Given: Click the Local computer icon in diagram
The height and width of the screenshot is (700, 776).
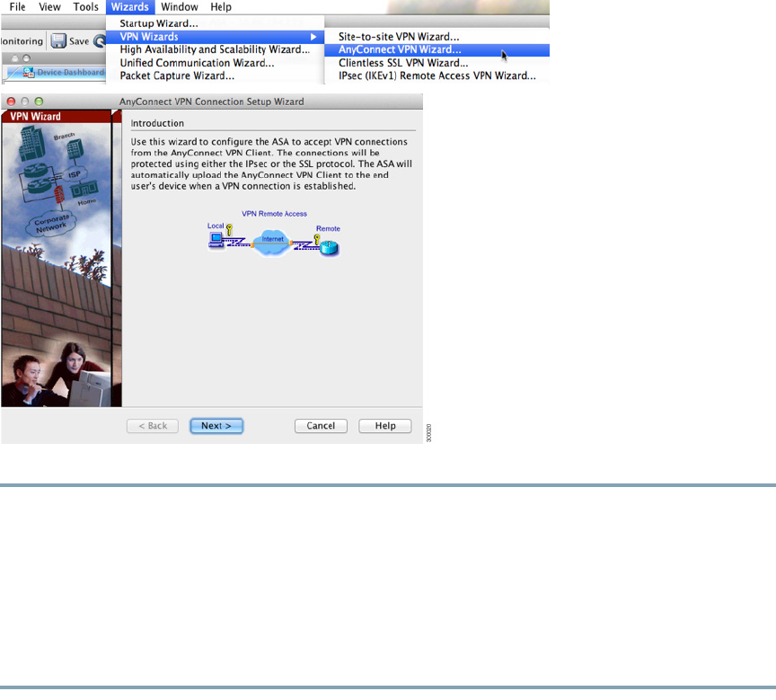Looking at the screenshot, I should (x=216, y=240).
